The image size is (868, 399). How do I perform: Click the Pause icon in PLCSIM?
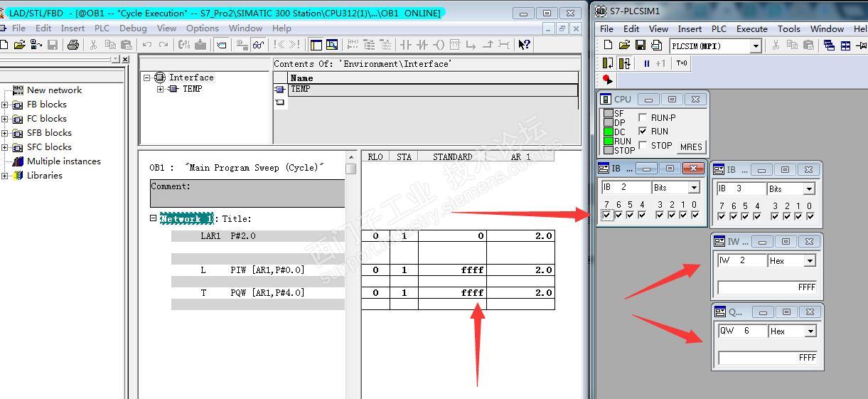[x=647, y=63]
